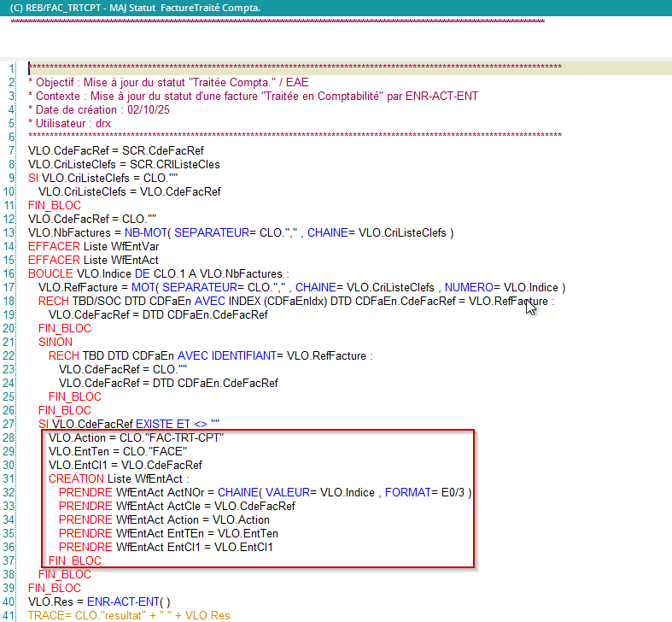Click the REB/FAC_TRTCPT title bar text
This screenshot has width=672, height=622.
[x=135, y=7]
